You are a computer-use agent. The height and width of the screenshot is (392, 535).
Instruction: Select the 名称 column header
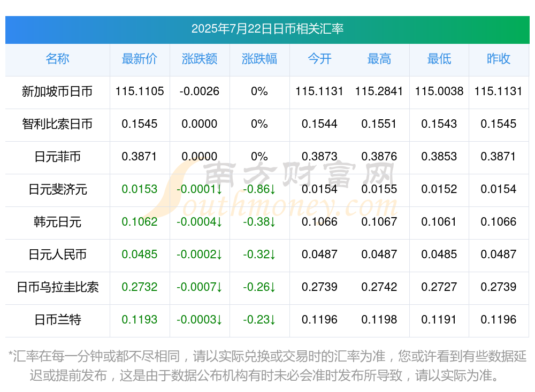click(x=57, y=59)
